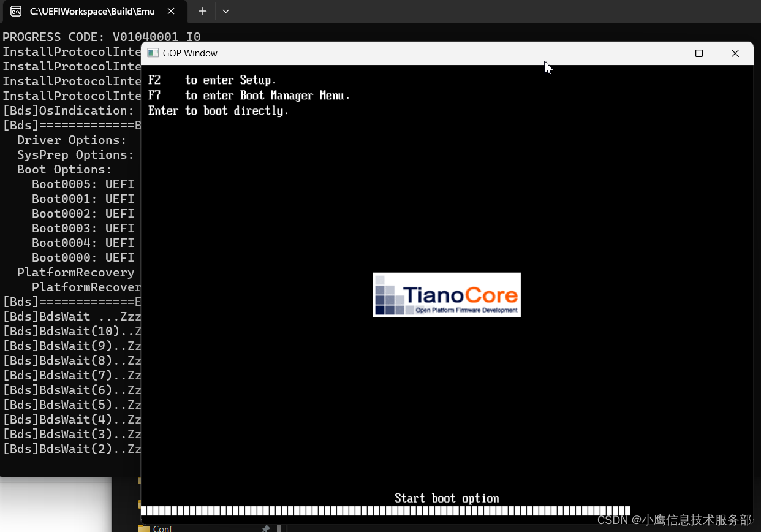Click the command prompt icon in terminal tab
The width and height of the screenshot is (761, 532).
pyautogui.click(x=17, y=11)
